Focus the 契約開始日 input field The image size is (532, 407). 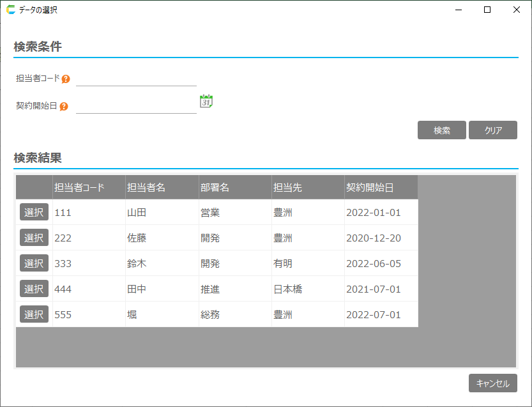136,106
